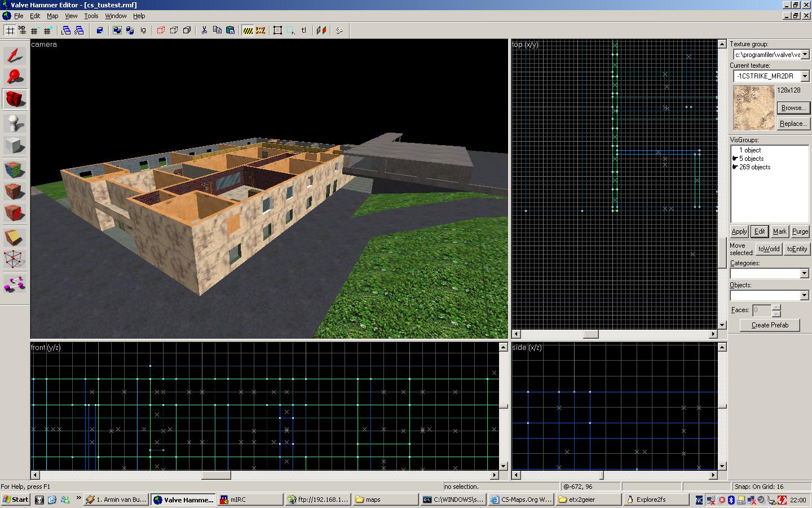812x508 pixels.
Task: Expand the Current texture dropdown
Action: (x=805, y=76)
